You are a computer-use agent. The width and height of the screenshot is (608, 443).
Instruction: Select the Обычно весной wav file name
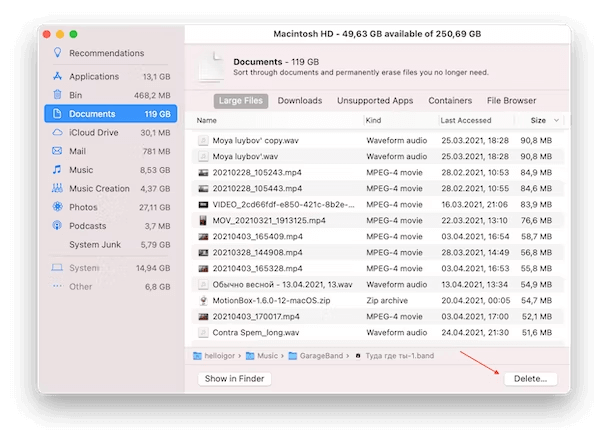[282, 285]
